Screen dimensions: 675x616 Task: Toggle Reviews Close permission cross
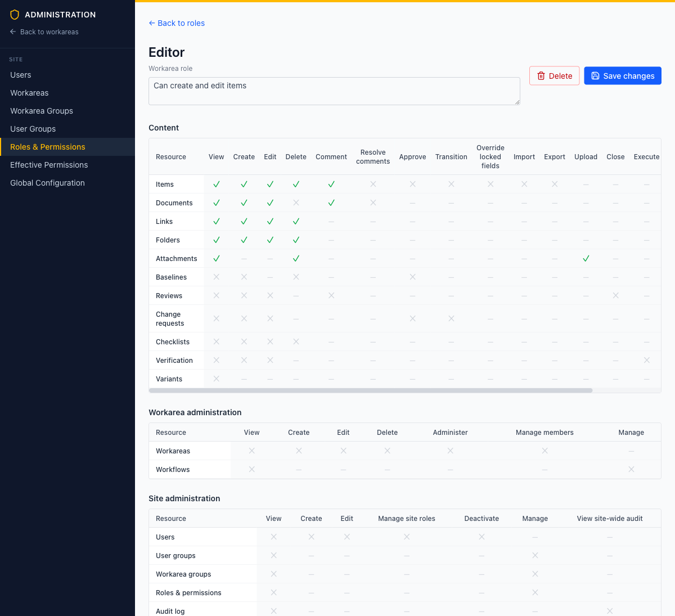(x=616, y=295)
